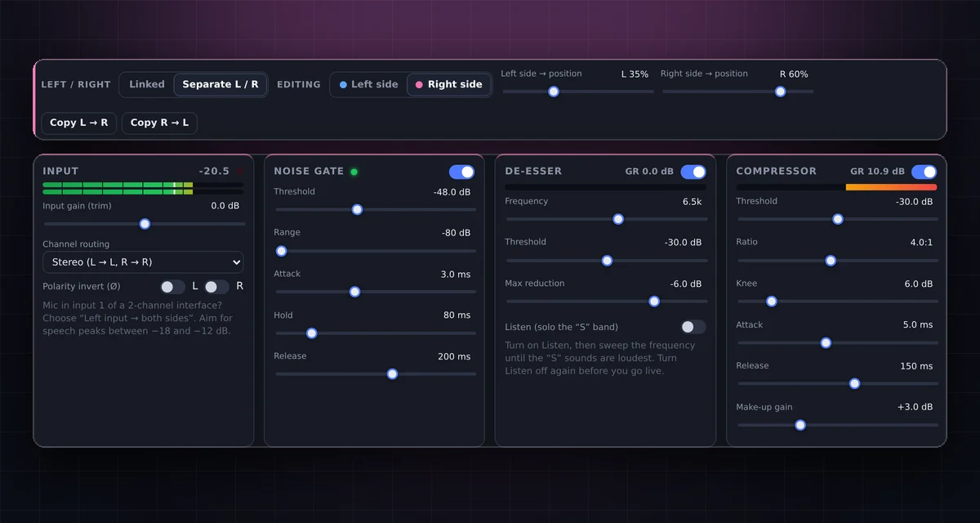Viewport: 980px width, 523px height.
Task: Click the GR 10.9 dB compressor readout
Action: pyautogui.click(x=878, y=172)
